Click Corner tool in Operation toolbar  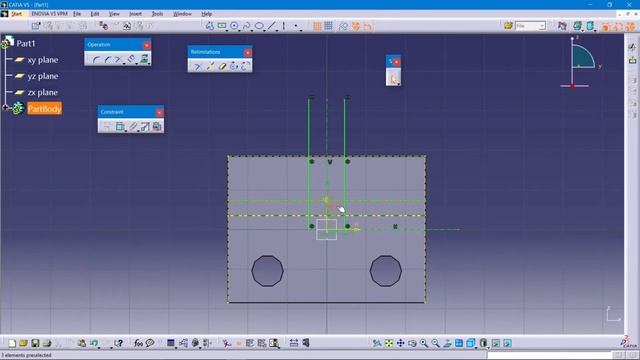[96, 60]
